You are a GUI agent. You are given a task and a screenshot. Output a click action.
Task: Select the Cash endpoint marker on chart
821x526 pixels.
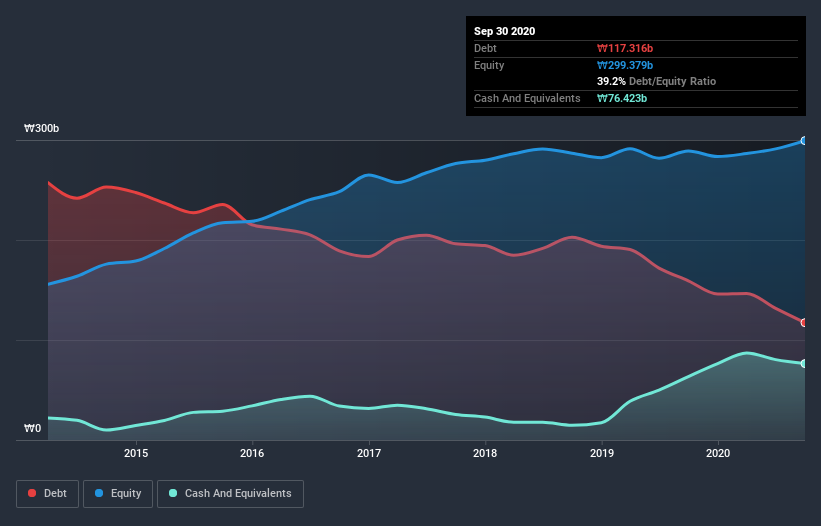click(804, 363)
